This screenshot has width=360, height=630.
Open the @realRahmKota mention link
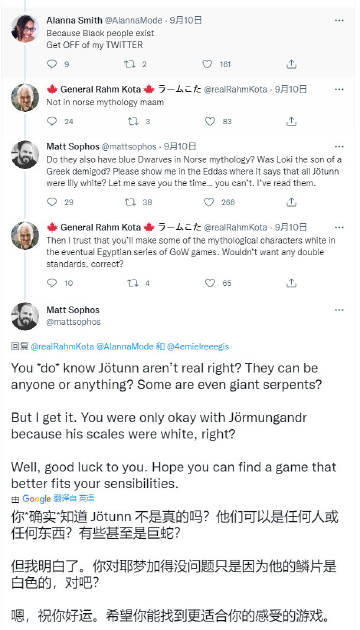[62, 346]
